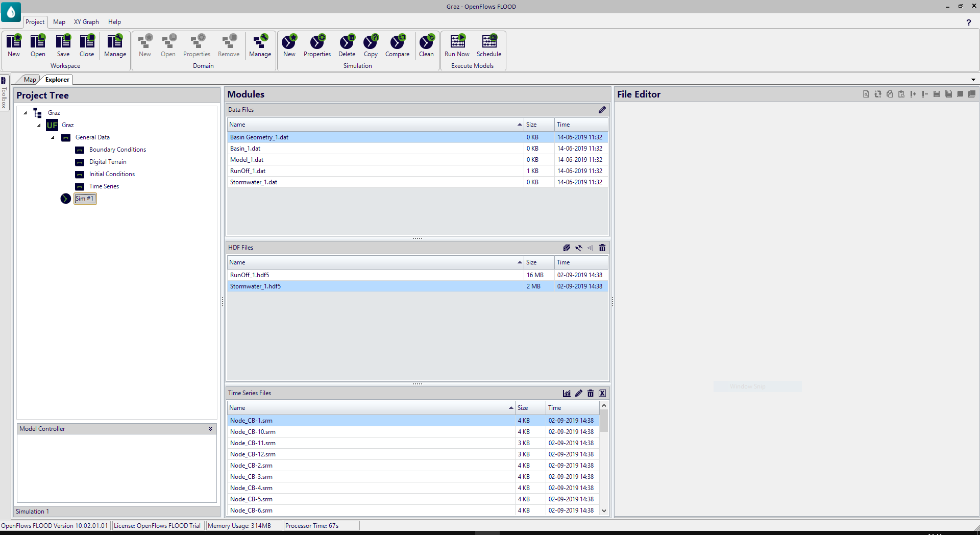The width and height of the screenshot is (980, 535).
Task: Select Time Series in project tree
Action: pyautogui.click(x=104, y=186)
